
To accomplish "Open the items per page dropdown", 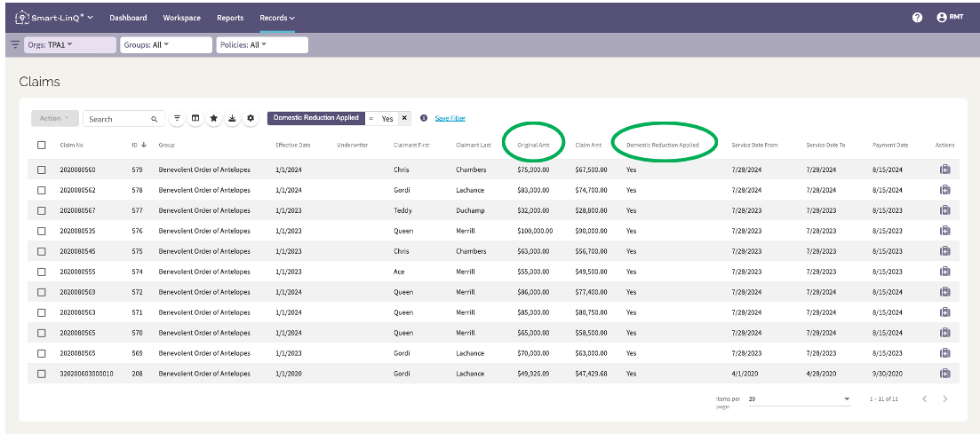I will (x=800, y=398).
